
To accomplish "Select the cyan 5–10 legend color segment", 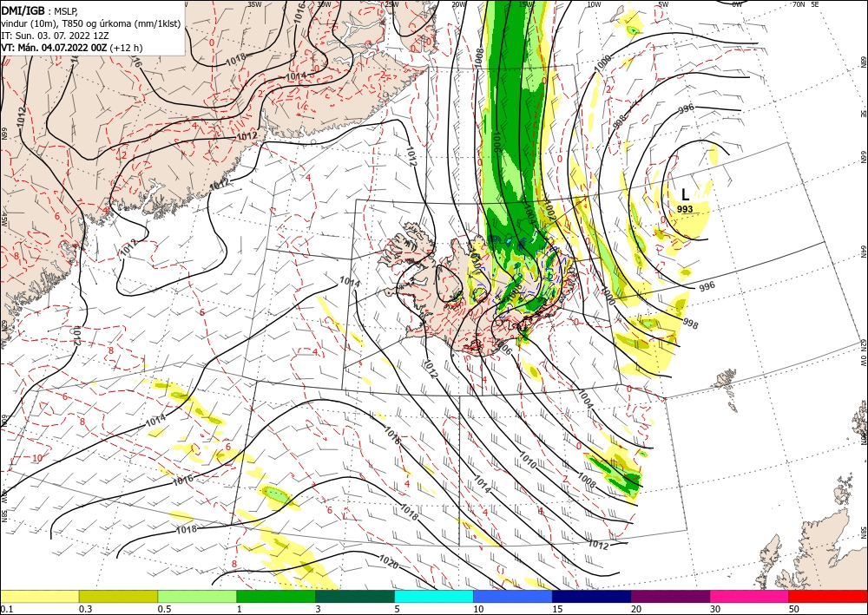I will coord(434,596).
